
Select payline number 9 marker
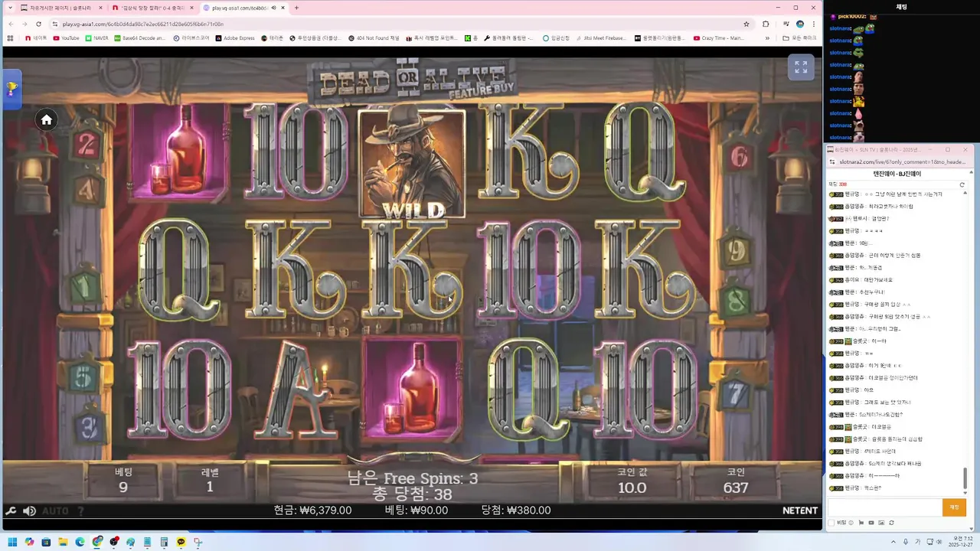tap(737, 249)
